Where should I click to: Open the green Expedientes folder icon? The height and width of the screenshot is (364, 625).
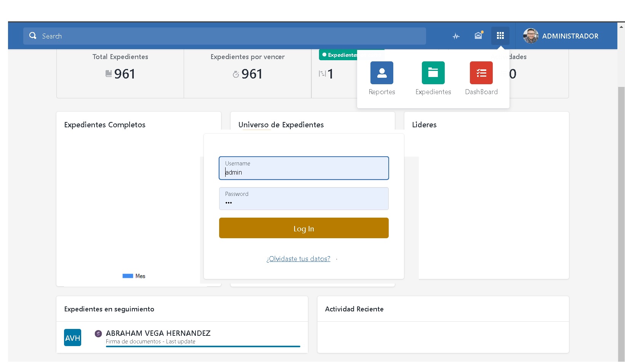433,73
